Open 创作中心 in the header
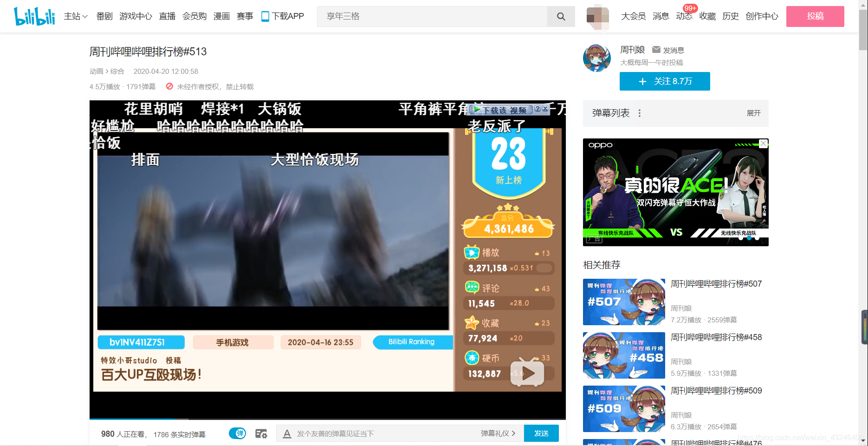Image resolution: width=868 pixels, height=446 pixels. [762, 16]
